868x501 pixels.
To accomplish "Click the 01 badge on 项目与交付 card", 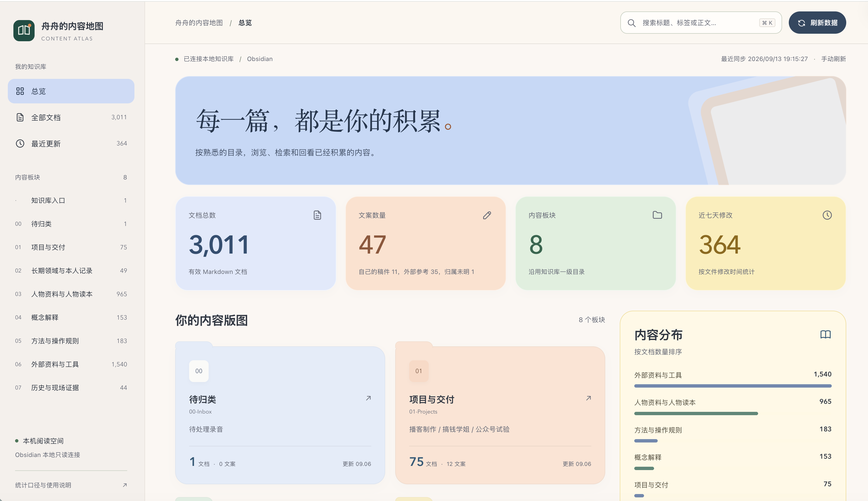I will (419, 371).
